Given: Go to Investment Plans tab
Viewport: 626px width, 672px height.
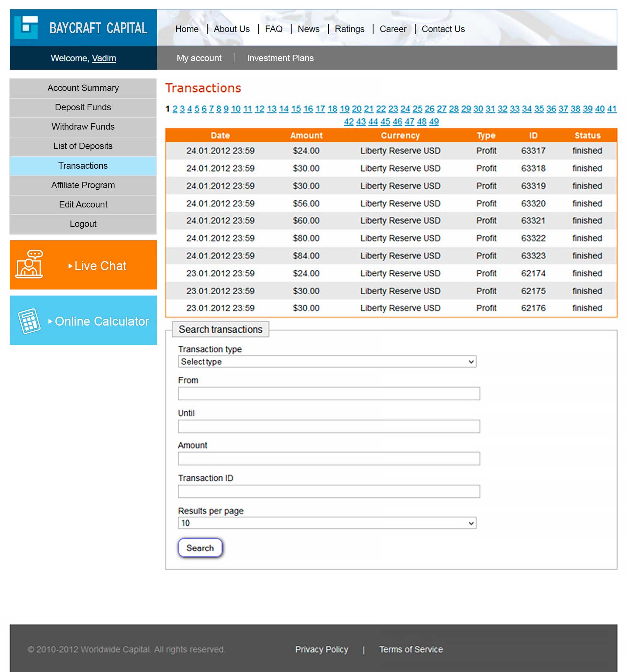Looking at the screenshot, I should [280, 58].
